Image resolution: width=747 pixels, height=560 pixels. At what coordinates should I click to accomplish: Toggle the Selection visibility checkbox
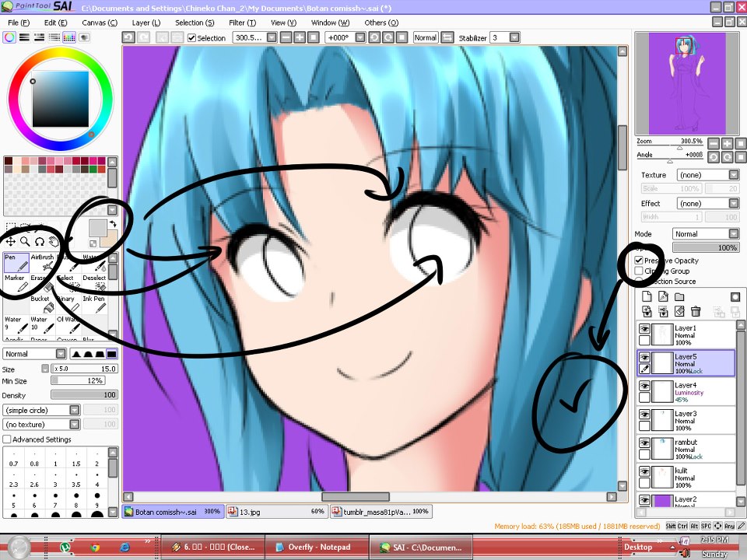coord(191,37)
